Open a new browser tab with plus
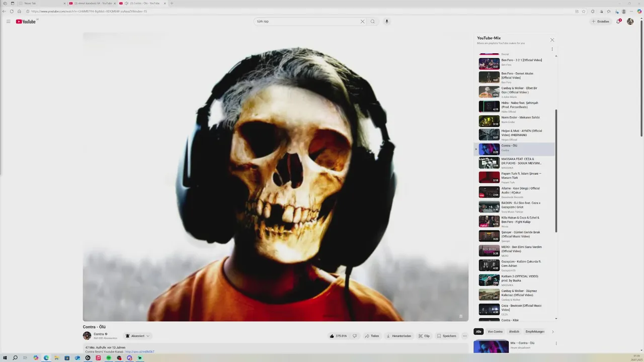The width and height of the screenshot is (644, 362). (x=172, y=3)
